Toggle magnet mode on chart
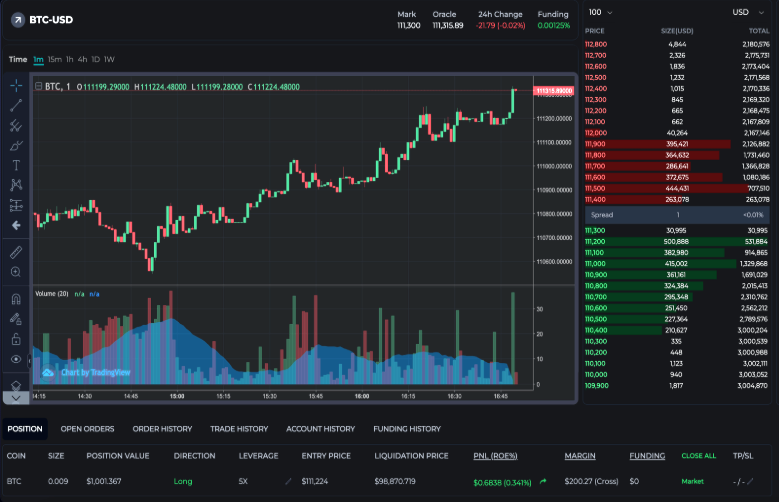Screen dimensions: 779x502 [16, 299]
